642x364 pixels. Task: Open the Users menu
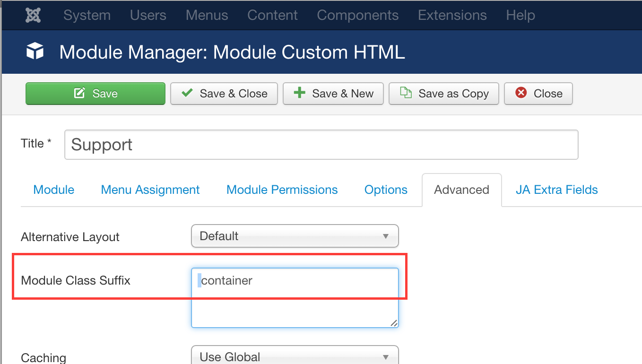(148, 15)
